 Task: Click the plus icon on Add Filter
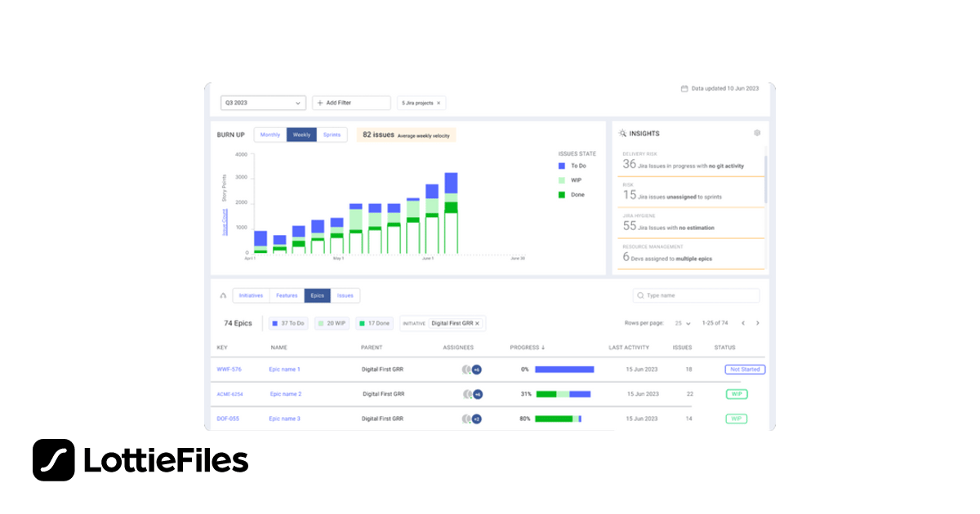(318, 102)
